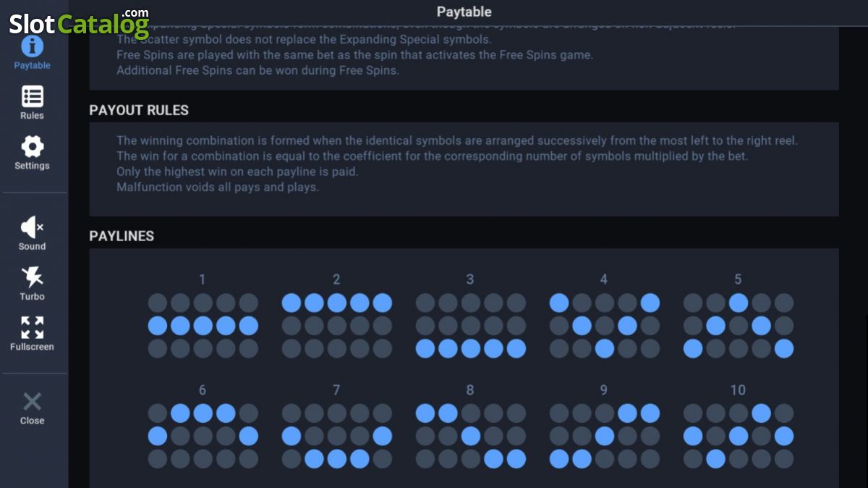Select payline 3 diagram

tap(470, 326)
